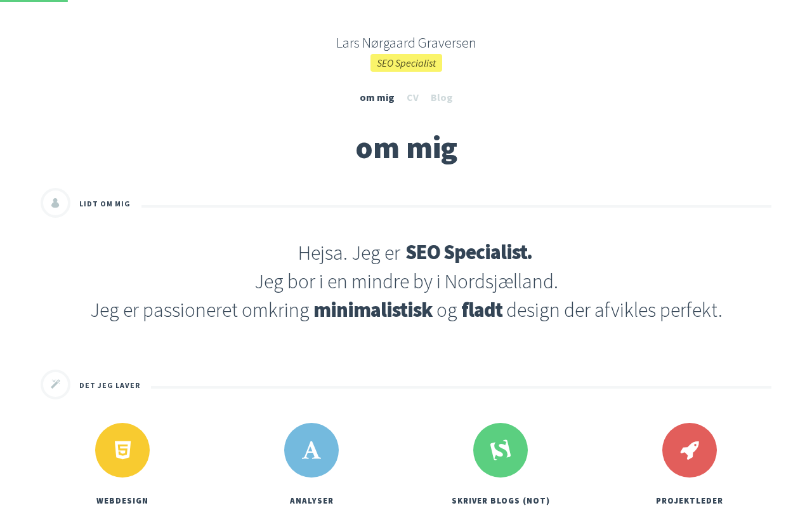Click the LIDT OM MIG section title
The height and width of the screenshot is (508, 812).
point(105,204)
